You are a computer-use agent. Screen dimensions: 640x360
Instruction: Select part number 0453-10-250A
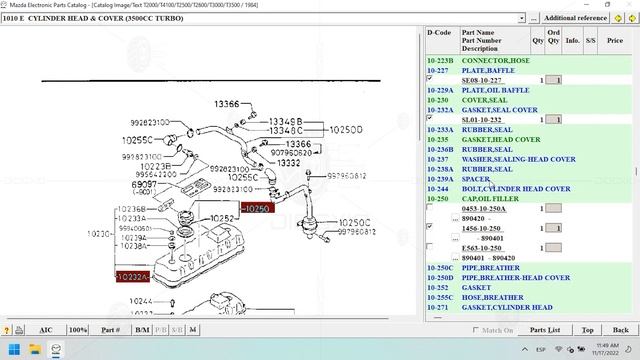(484, 209)
